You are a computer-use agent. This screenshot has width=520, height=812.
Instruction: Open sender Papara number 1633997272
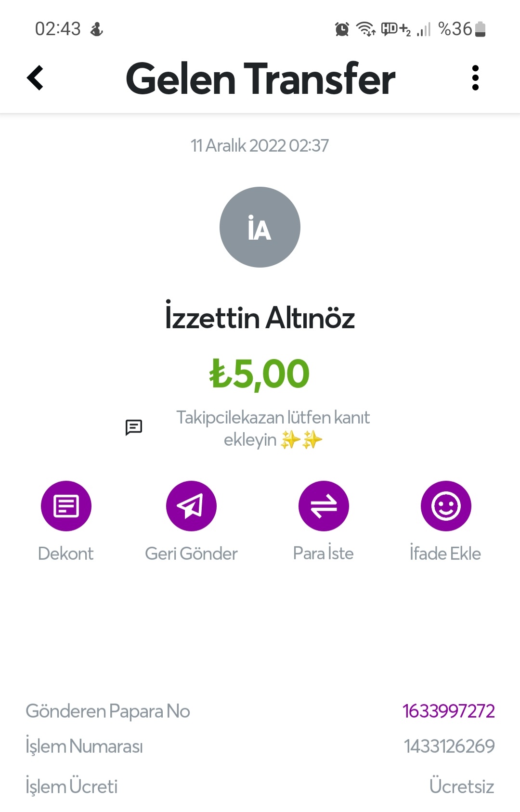pos(448,711)
